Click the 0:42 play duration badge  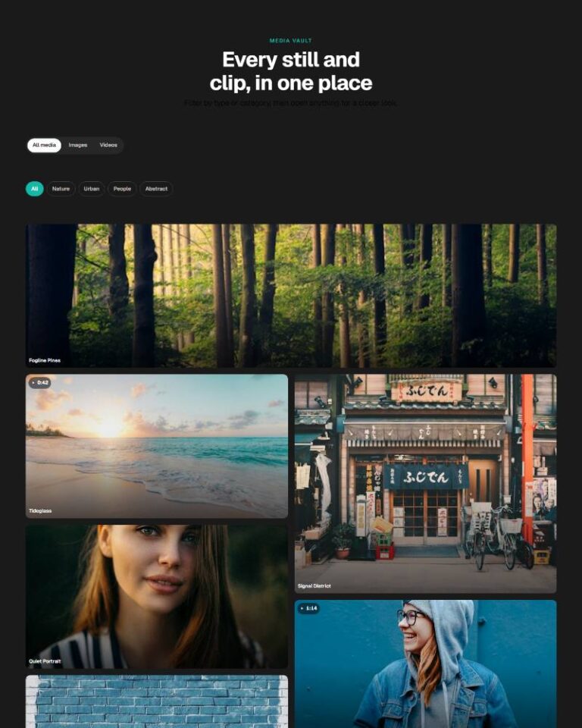click(x=40, y=382)
